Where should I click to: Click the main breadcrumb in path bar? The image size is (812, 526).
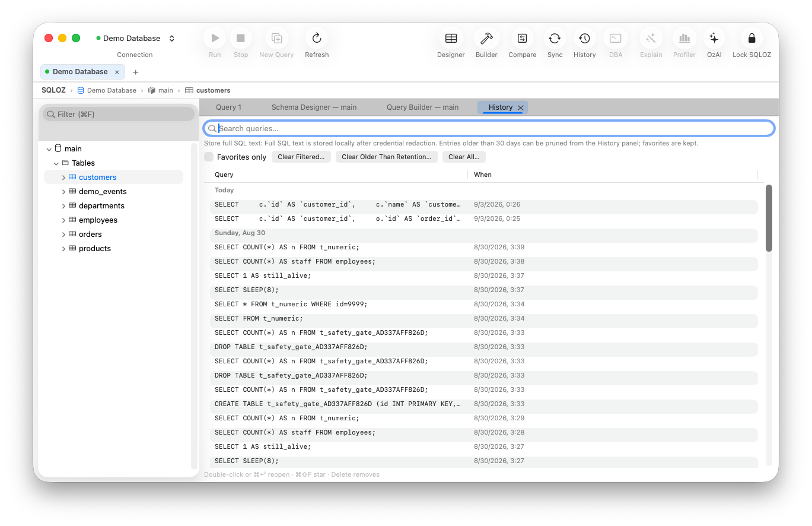click(x=161, y=91)
